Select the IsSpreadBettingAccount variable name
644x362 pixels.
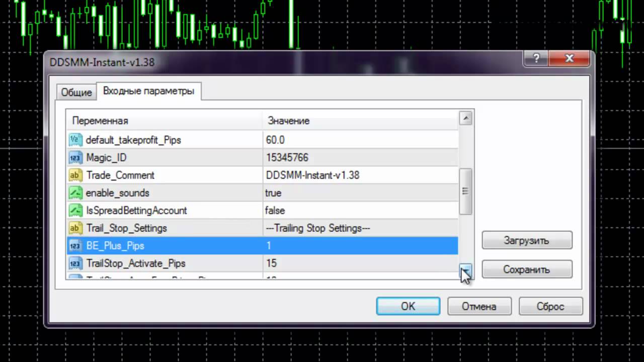136,210
